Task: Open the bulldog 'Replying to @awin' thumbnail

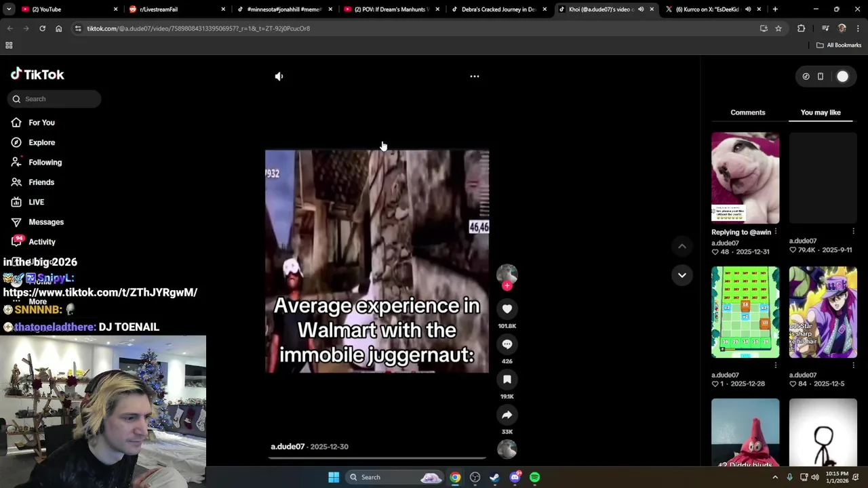Action: [x=745, y=178]
